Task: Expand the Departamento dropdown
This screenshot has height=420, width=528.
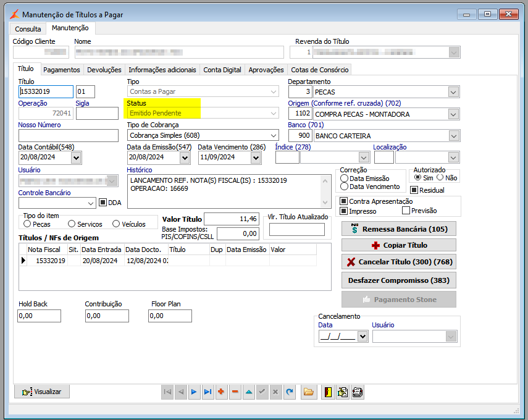Action: point(454,93)
